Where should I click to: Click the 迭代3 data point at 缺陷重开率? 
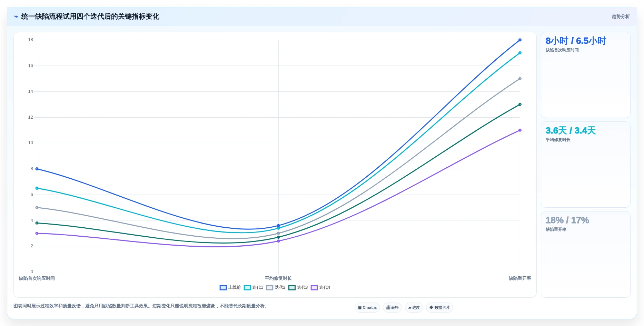(520, 105)
